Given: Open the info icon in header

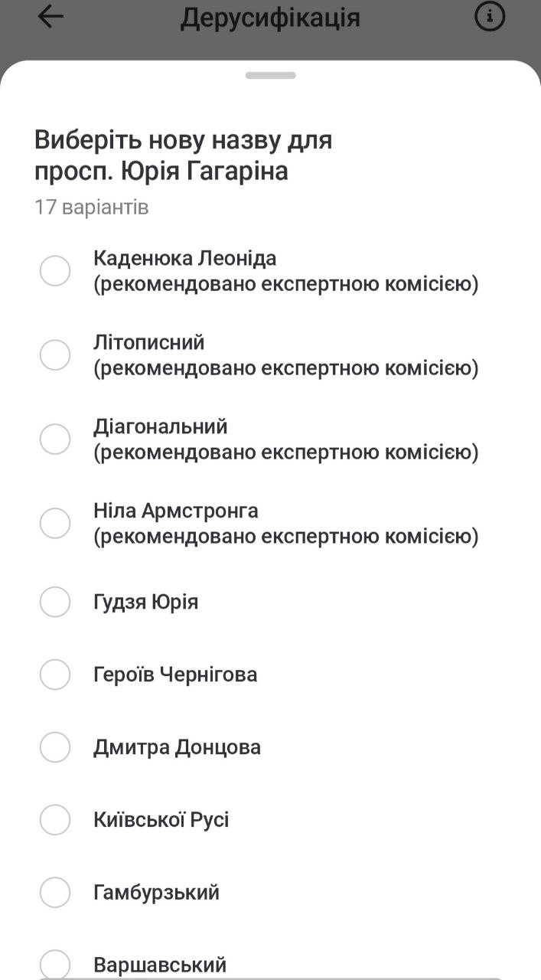Looking at the screenshot, I should 490,17.
